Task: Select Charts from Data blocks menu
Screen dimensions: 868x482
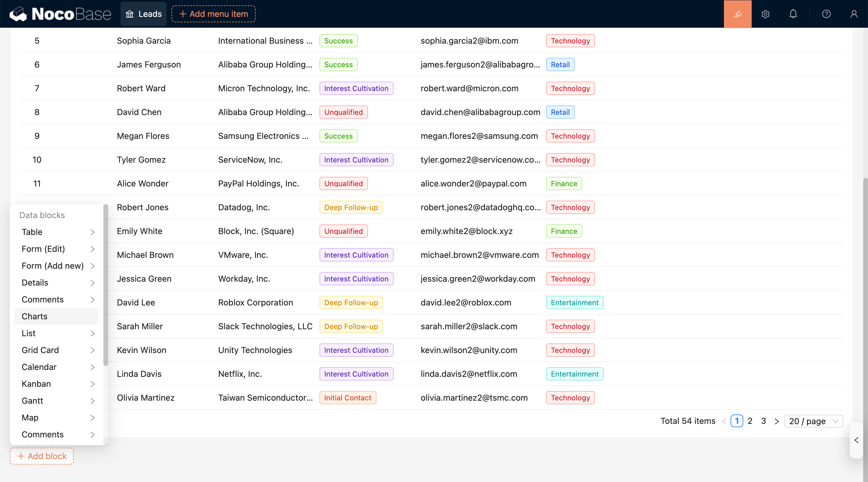Action: (x=57, y=316)
